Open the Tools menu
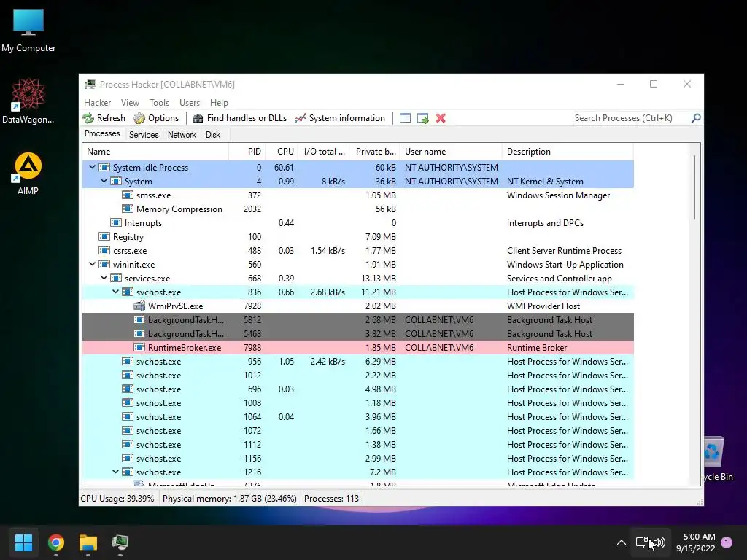Screen dimensions: 747x560 click(159, 103)
